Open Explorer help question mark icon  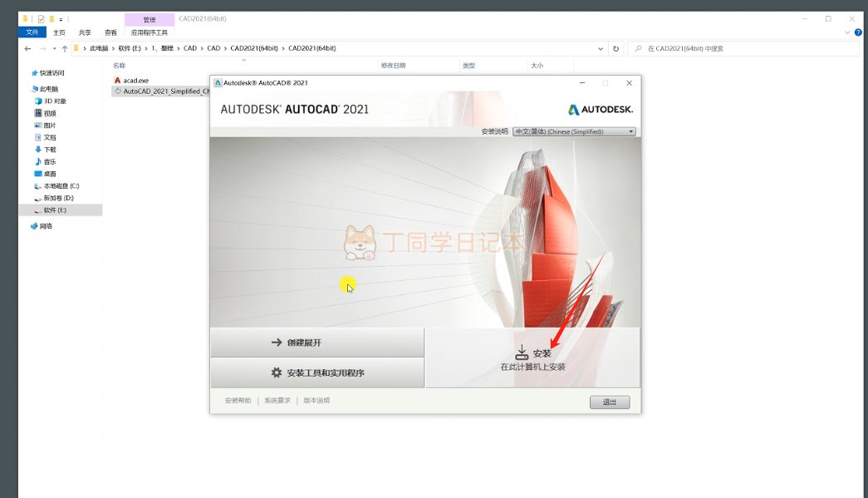click(x=858, y=32)
